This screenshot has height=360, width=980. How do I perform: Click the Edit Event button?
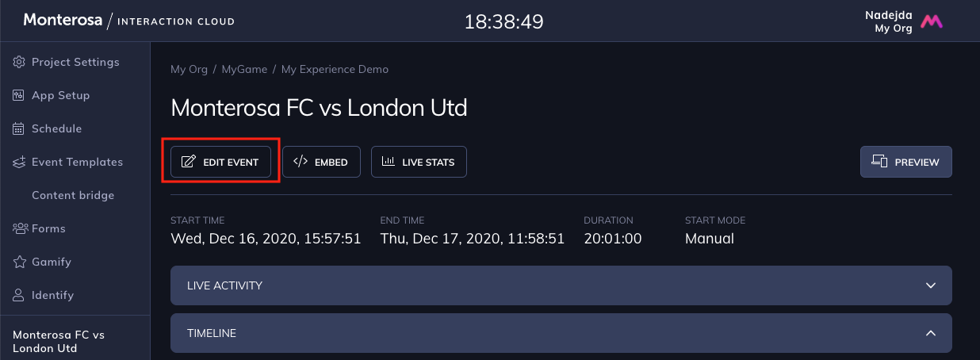[220, 162]
